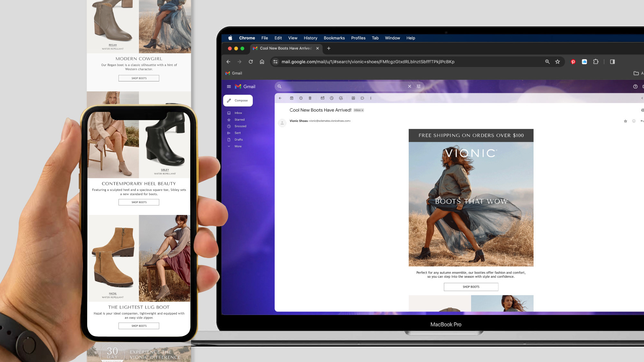Open the Labels icon in toolbar

[x=362, y=98]
